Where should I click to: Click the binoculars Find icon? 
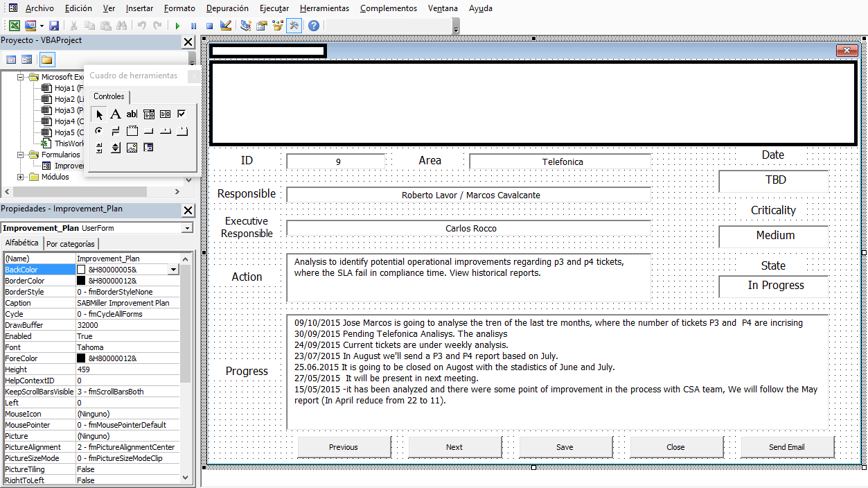(122, 26)
